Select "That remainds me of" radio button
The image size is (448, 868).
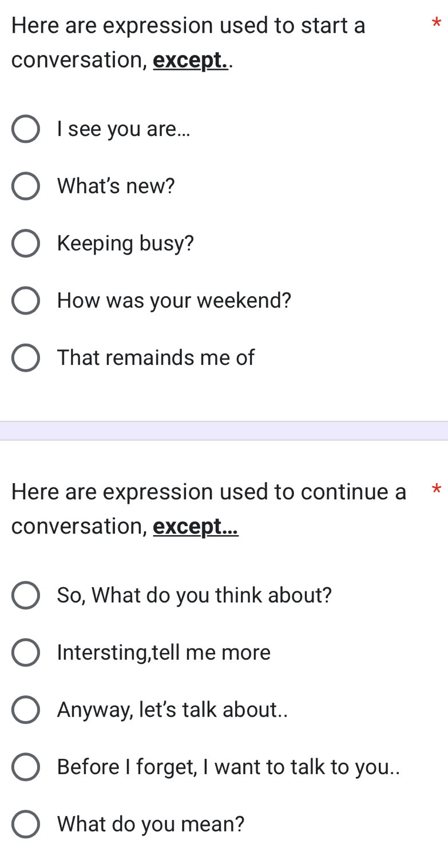[x=26, y=358]
